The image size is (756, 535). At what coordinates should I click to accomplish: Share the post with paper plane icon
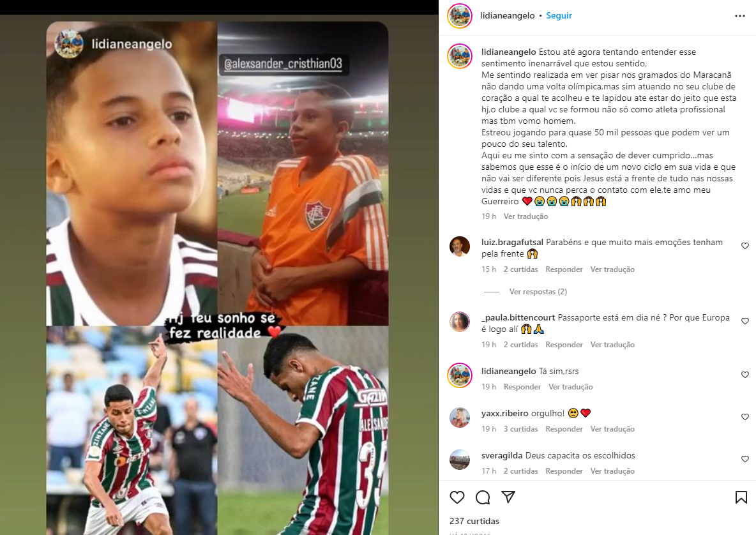[508, 497]
